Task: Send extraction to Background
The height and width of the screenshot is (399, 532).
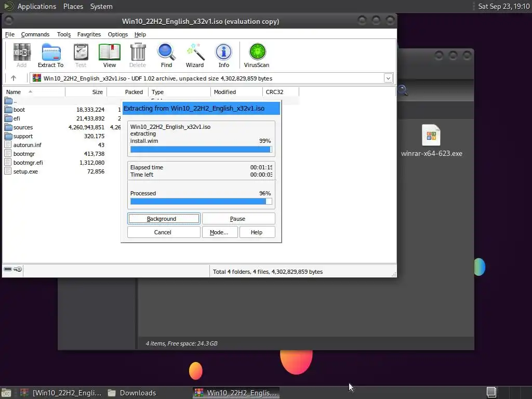Action: [164, 219]
